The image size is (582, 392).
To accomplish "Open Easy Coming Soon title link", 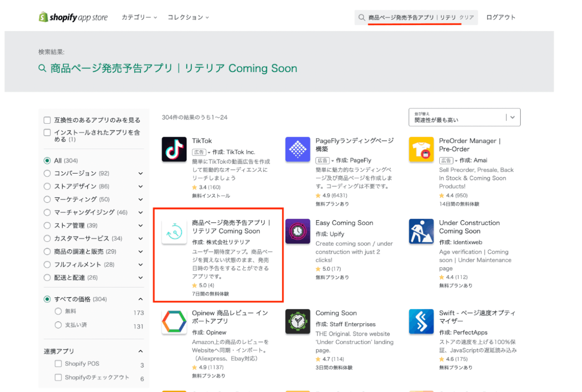I will [344, 223].
